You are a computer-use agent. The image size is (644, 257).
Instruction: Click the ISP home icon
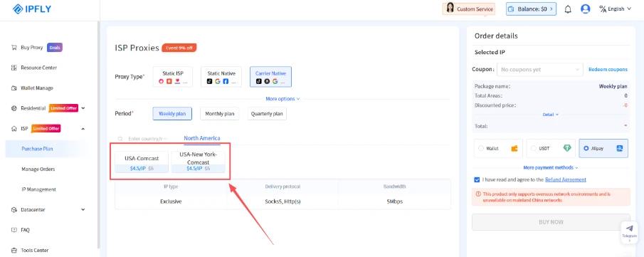14,129
